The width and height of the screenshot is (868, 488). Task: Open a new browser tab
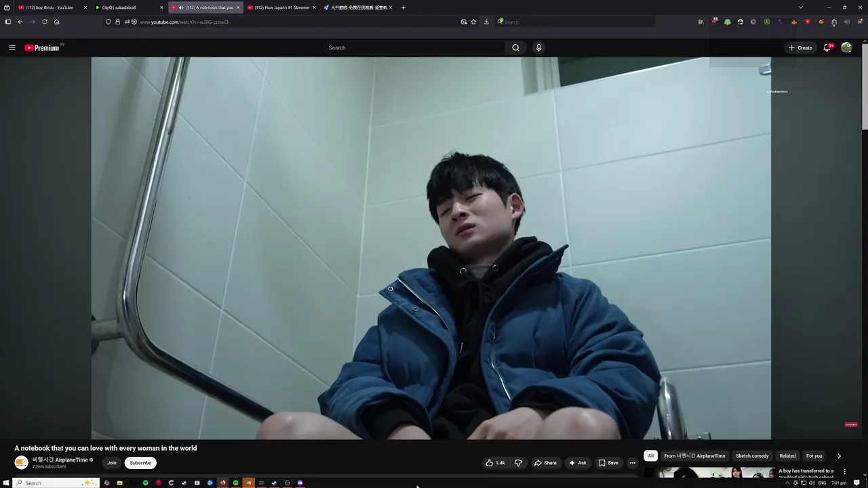pyautogui.click(x=403, y=7)
